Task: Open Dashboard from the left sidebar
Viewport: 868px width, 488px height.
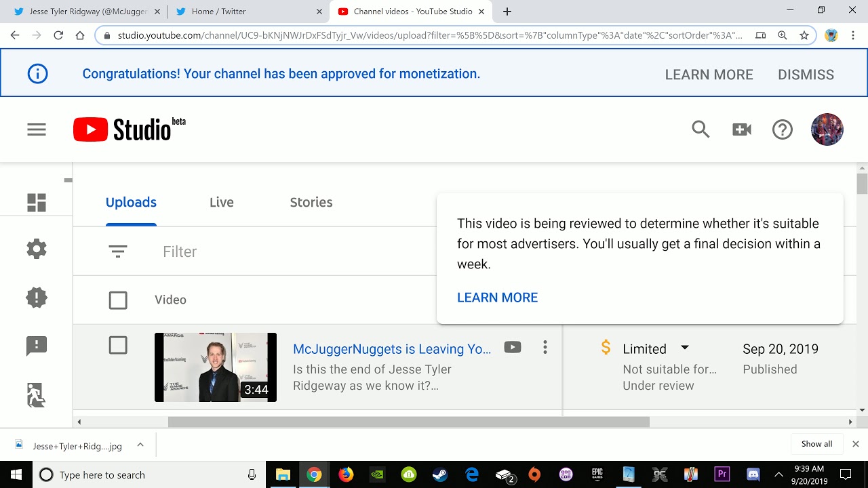Action: click(x=37, y=203)
